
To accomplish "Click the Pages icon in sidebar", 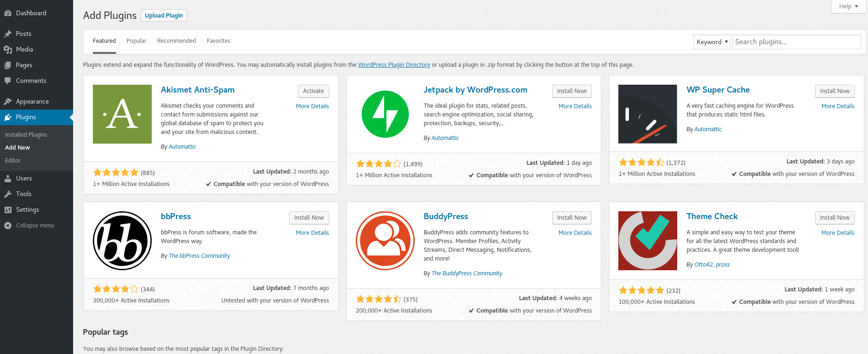I will click(x=8, y=65).
